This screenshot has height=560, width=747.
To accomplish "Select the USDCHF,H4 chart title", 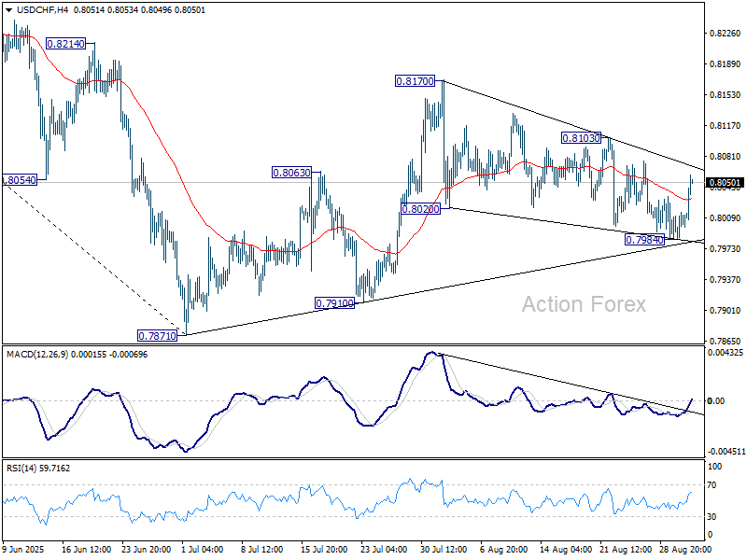I will click(x=35, y=8).
